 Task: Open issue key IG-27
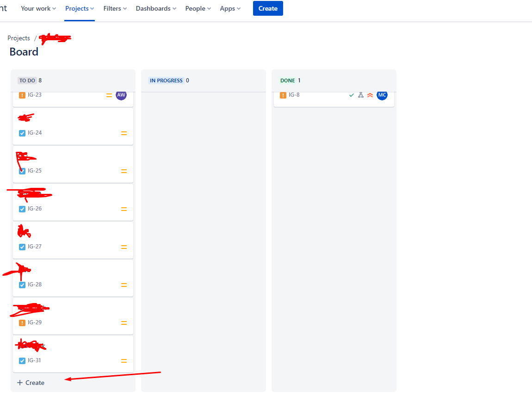click(x=35, y=247)
